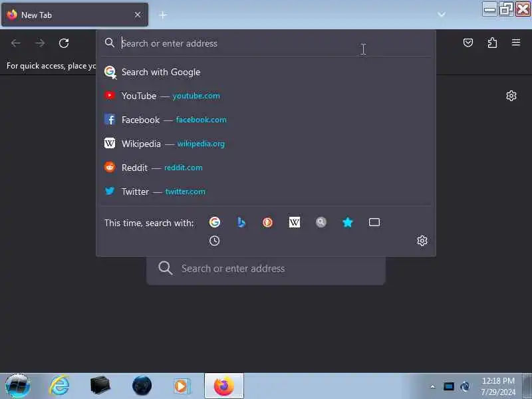Reload the page with the refresh icon
This screenshot has width=532, height=399.
64,43
